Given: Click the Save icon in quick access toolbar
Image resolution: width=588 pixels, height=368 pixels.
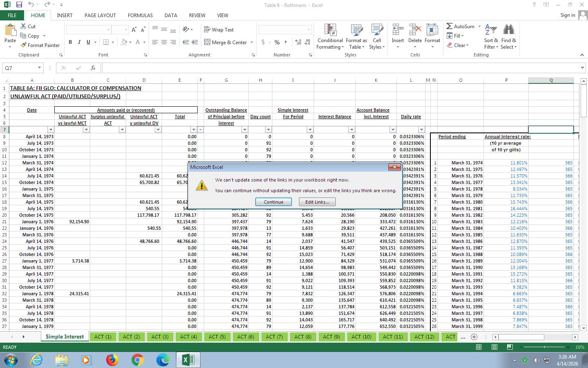Looking at the screenshot, I should click(19, 5).
